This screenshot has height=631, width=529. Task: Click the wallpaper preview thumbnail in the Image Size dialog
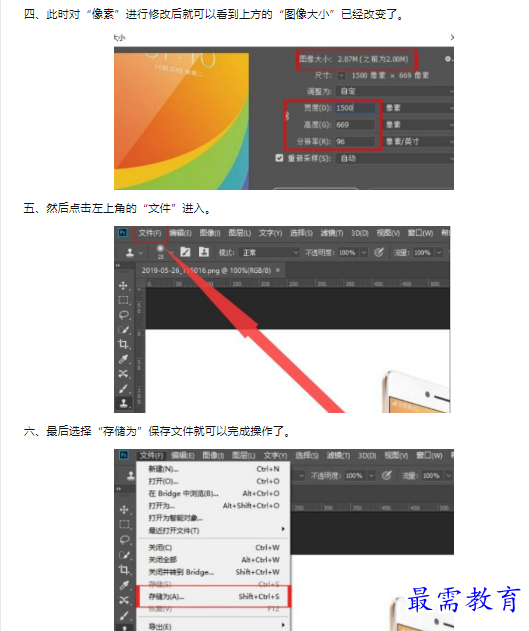181,121
